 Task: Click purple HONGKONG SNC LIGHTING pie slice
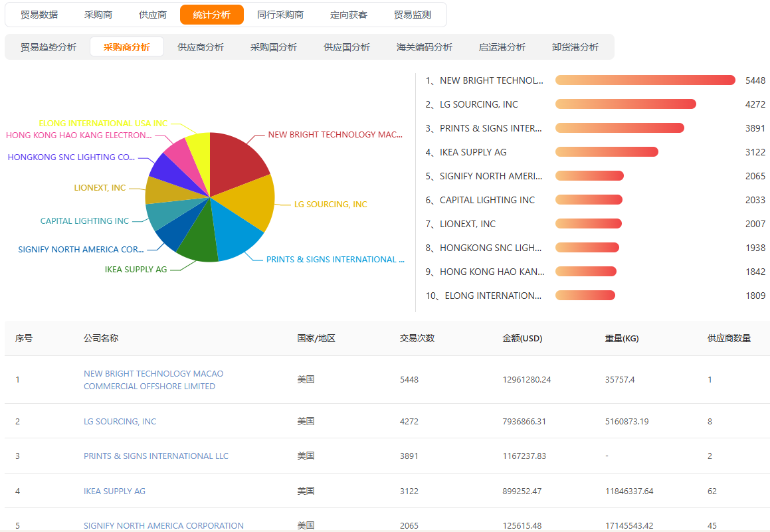coord(172,173)
